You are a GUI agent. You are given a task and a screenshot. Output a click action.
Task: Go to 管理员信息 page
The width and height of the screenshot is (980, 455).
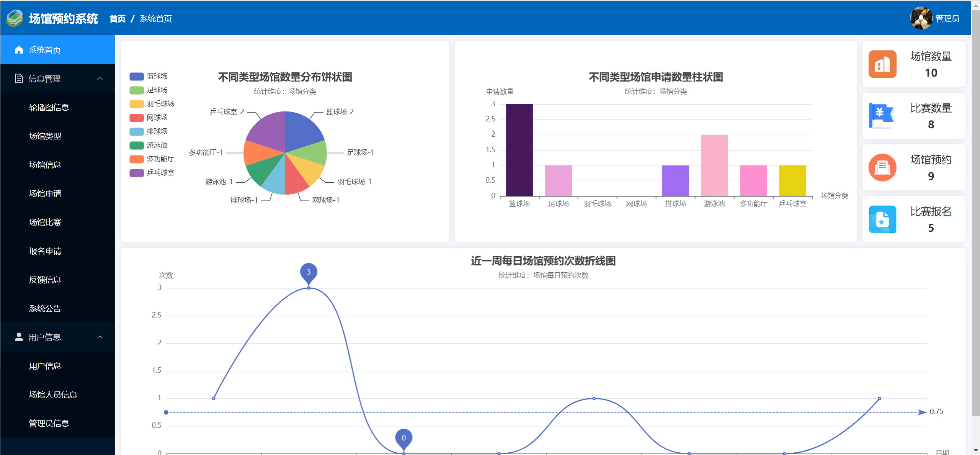[49, 423]
